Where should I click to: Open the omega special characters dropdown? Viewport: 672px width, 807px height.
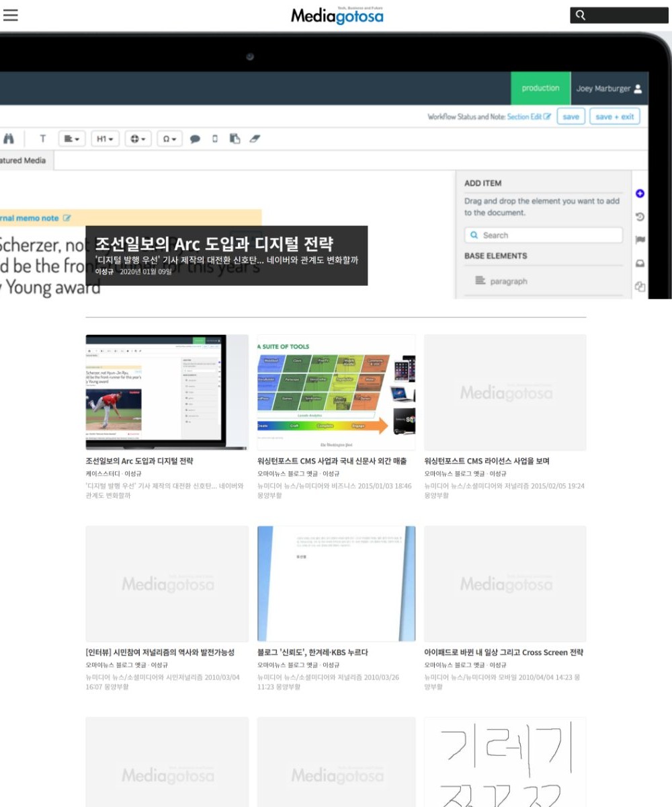click(169, 139)
